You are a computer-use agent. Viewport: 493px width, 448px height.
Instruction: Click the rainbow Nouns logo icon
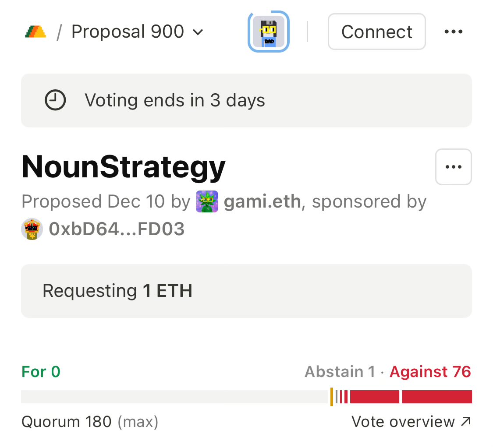(x=35, y=32)
